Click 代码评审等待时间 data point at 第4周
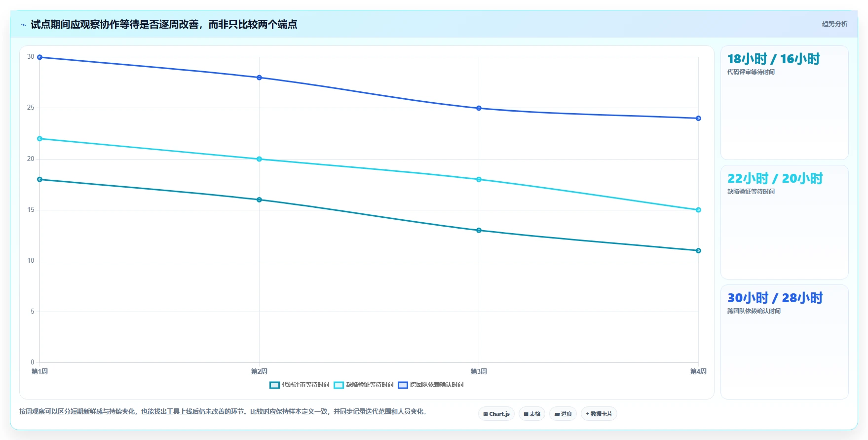 coord(698,251)
